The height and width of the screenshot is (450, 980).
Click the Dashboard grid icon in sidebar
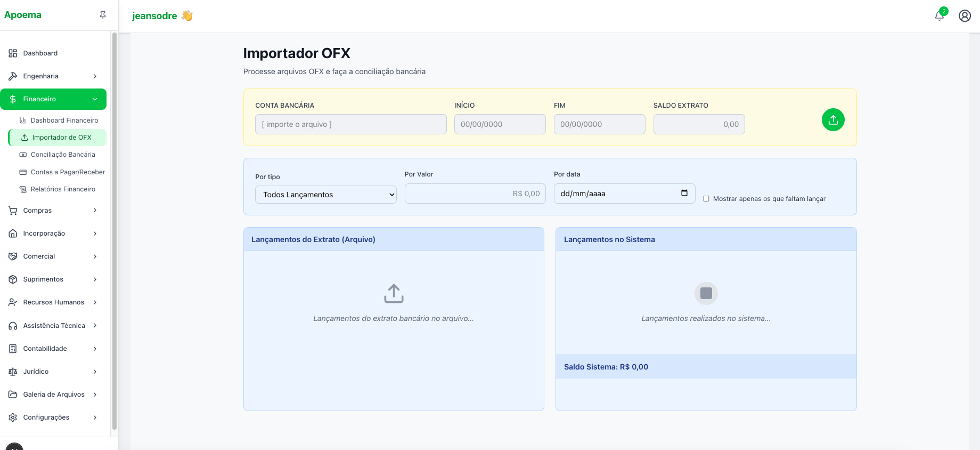13,53
